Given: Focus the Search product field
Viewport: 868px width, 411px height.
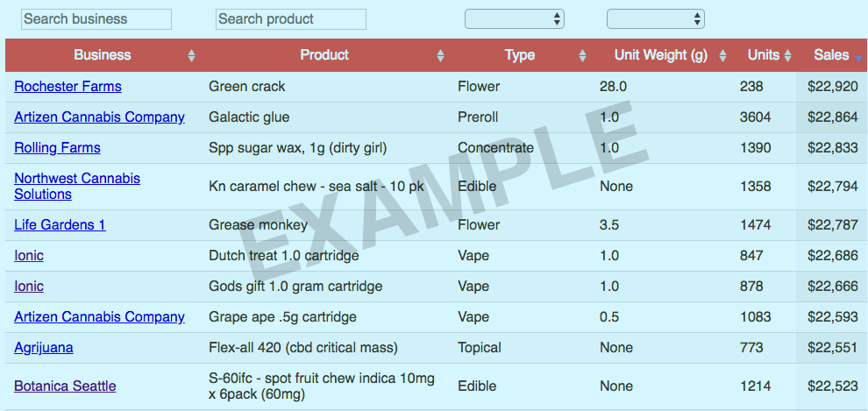Looking at the screenshot, I should pyautogui.click(x=291, y=19).
